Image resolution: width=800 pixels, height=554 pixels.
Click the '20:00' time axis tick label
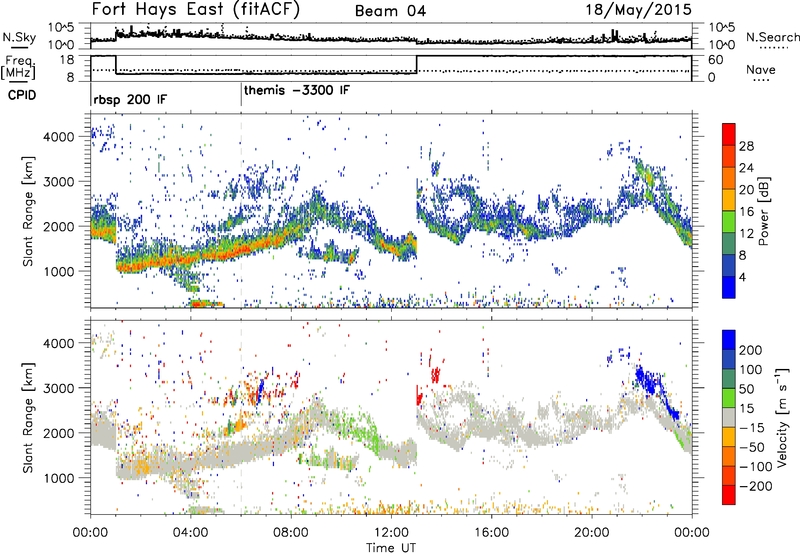591,533
